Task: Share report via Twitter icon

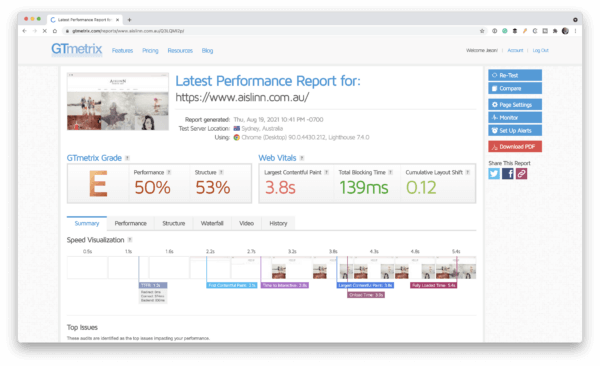Action: tap(494, 174)
